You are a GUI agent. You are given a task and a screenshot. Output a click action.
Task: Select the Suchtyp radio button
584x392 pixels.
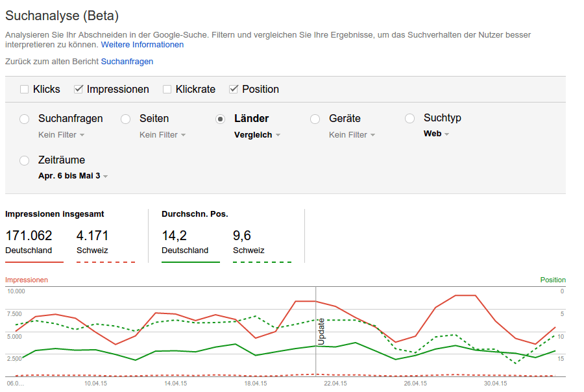point(410,118)
